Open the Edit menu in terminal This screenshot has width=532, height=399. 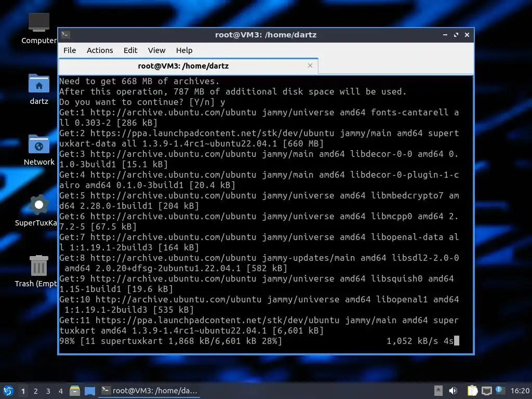click(x=130, y=50)
